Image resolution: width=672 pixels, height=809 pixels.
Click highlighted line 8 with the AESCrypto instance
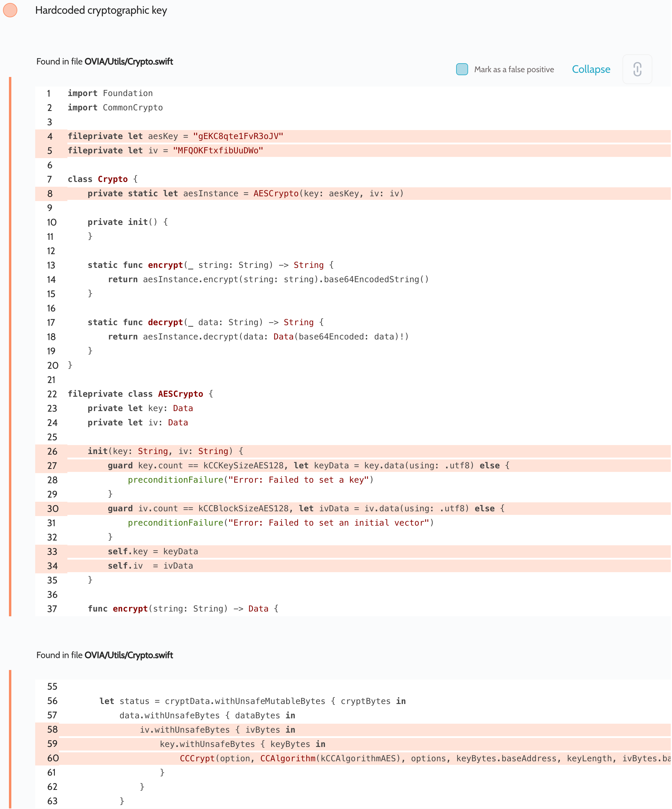pyautogui.click(x=245, y=193)
